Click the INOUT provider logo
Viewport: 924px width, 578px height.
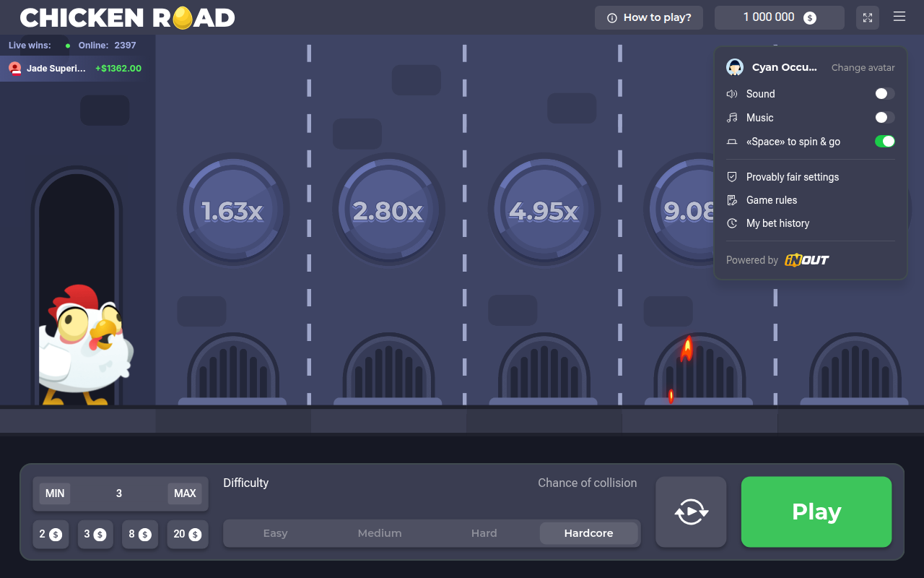tap(807, 260)
